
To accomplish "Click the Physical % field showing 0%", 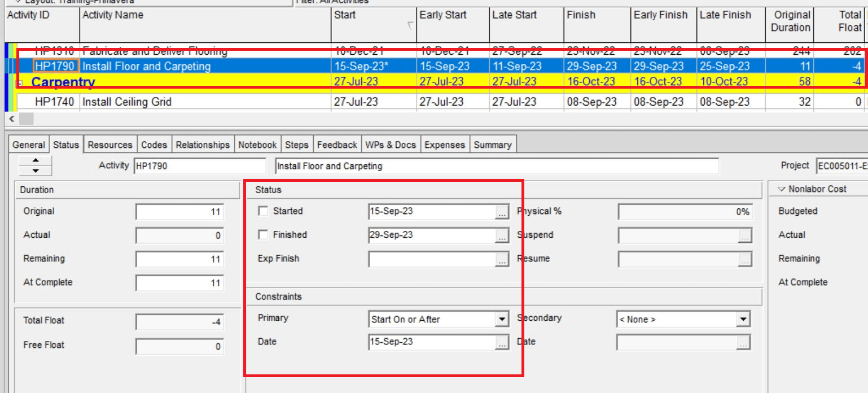I will (686, 212).
